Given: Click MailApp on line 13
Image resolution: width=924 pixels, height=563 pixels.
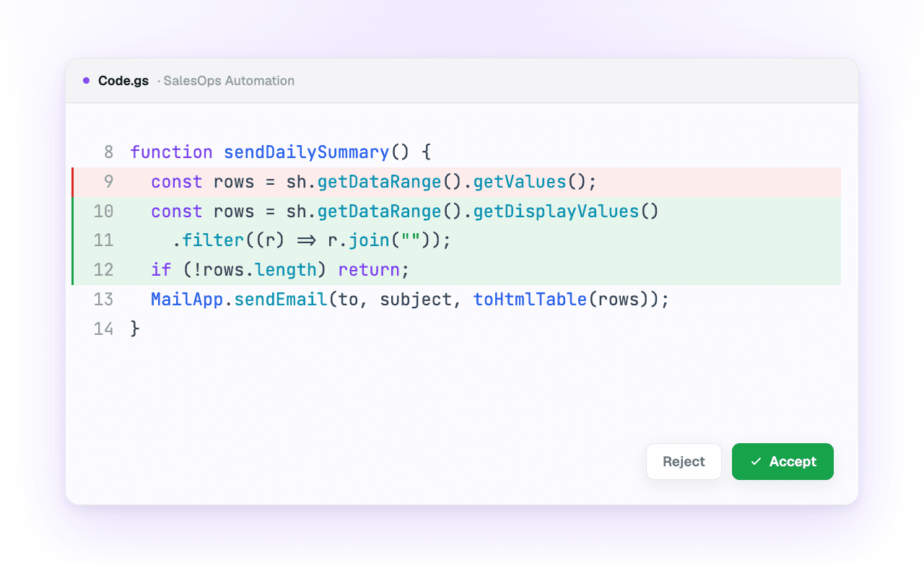Looking at the screenshot, I should [x=187, y=300].
